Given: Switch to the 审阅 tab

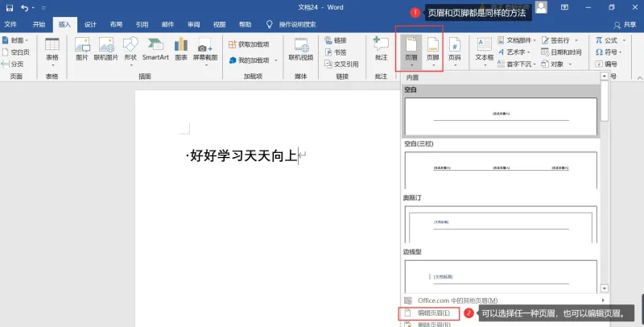Looking at the screenshot, I should tap(193, 25).
